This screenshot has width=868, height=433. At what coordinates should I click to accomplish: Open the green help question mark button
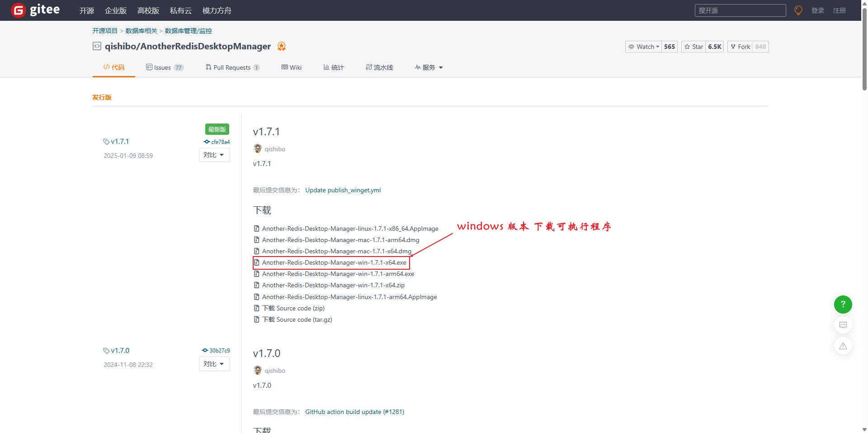click(843, 304)
